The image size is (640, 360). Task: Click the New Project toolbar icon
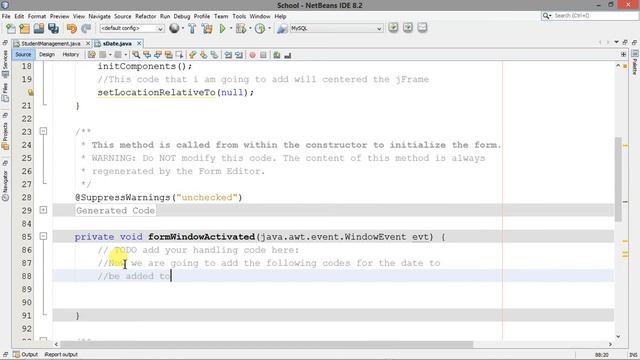(24, 29)
